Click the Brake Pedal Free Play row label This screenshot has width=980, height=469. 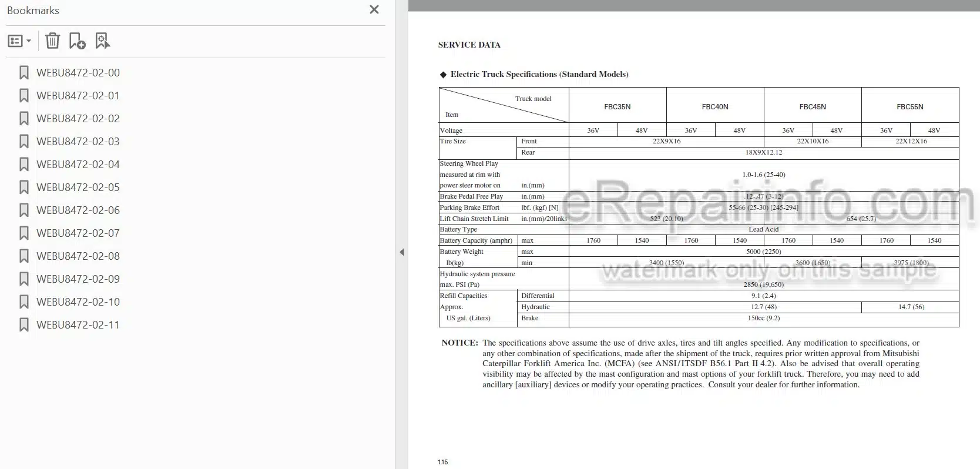pos(471,196)
